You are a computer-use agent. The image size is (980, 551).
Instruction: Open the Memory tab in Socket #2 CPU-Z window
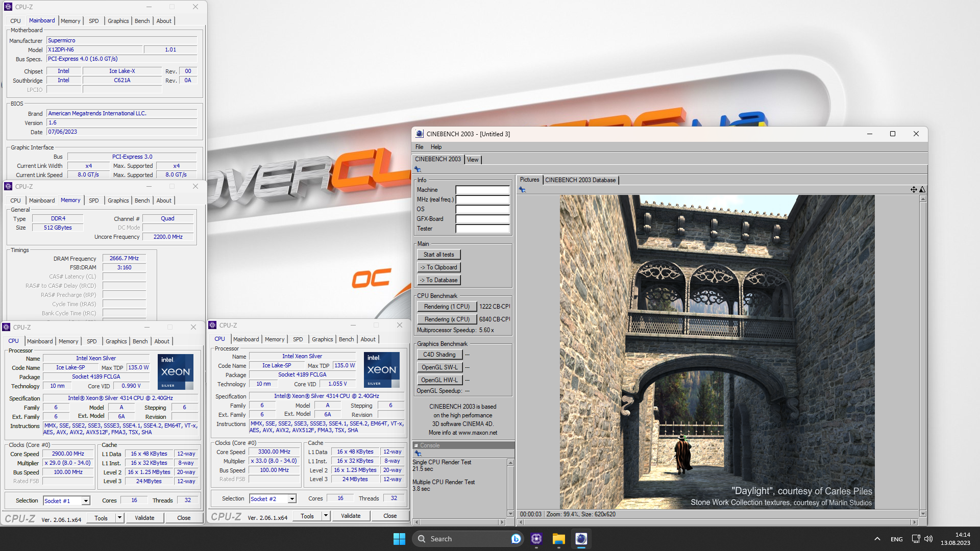point(275,339)
